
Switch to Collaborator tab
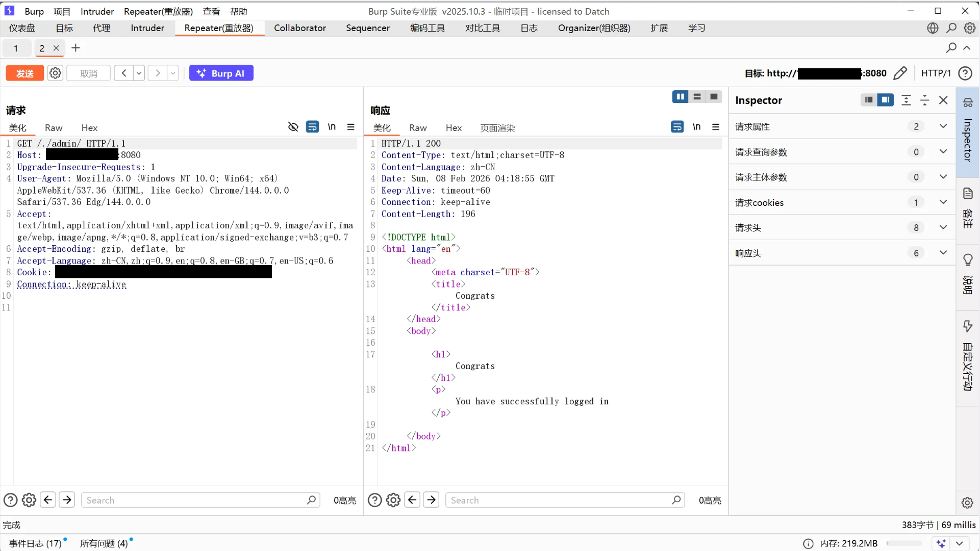300,28
